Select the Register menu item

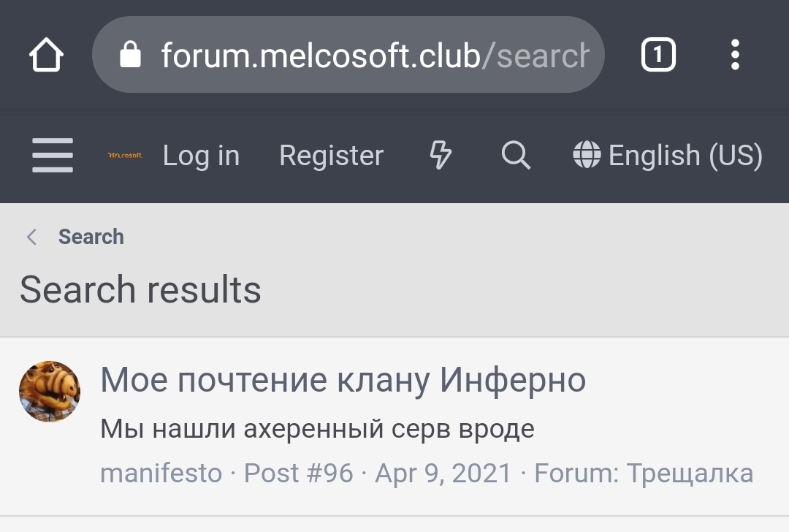pyautogui.click(x=332, y=155)
